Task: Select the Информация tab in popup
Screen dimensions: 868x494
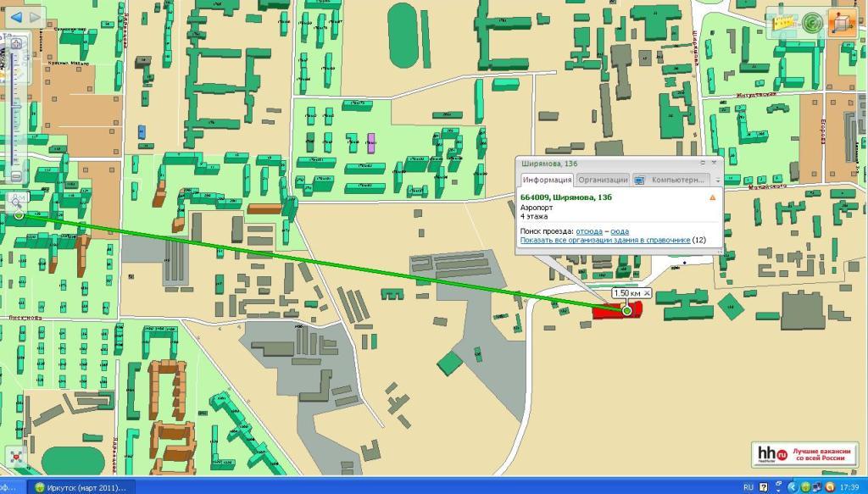Action: click(546, 180)
